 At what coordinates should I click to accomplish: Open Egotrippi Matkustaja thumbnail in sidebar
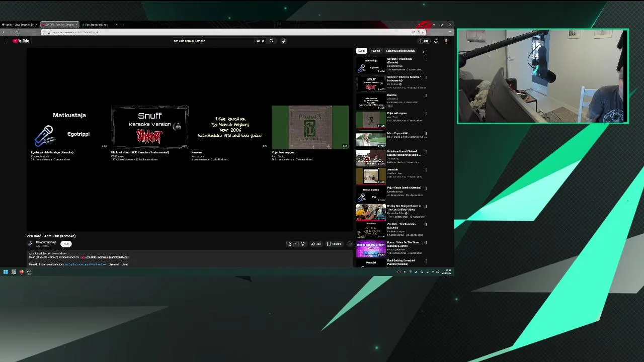(371, 65)
